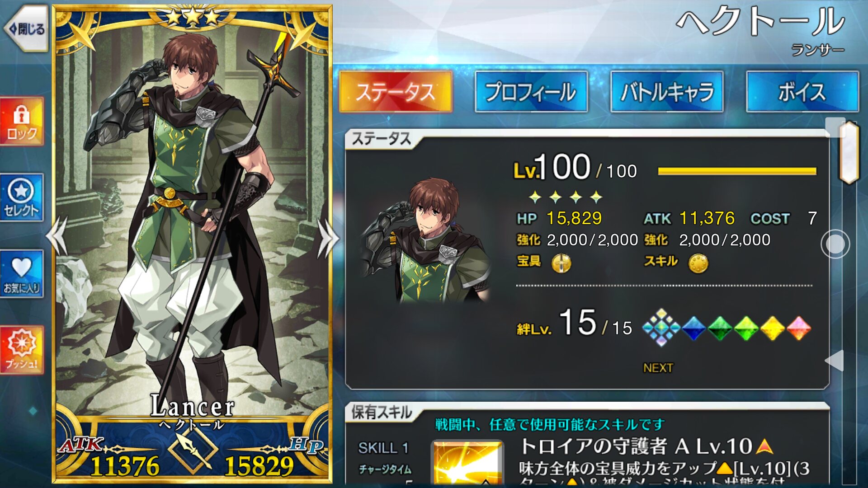The image size is (868, 488).
Task: Toggle the セレクト star select icon
Action: 22,197
